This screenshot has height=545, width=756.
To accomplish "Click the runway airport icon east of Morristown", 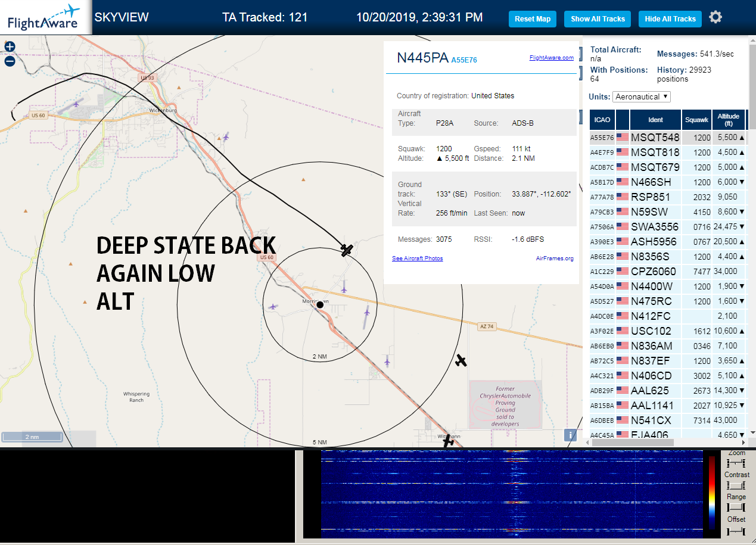I will coord(366,313).
